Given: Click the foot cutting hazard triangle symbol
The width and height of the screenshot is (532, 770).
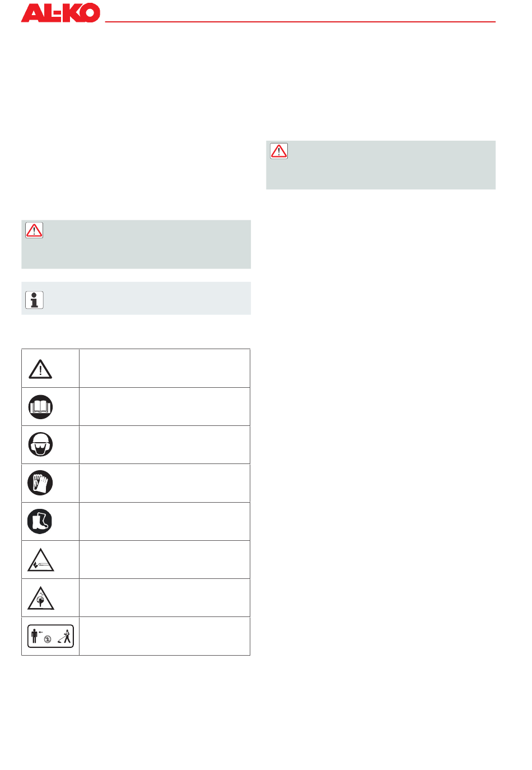Looking at the screenshot, I should pos(40,560).
